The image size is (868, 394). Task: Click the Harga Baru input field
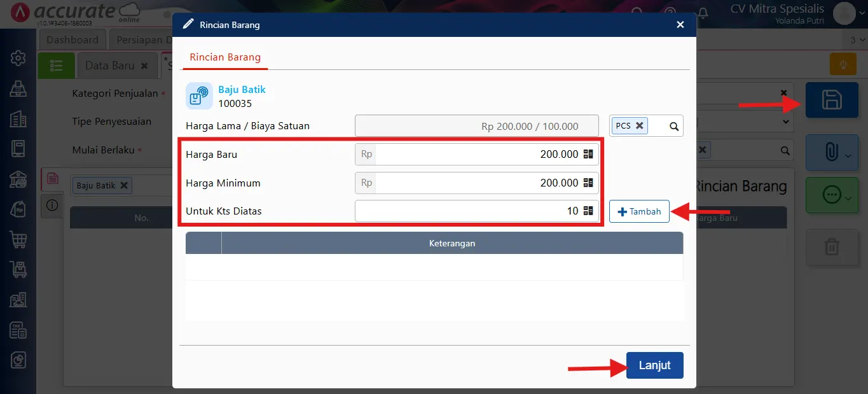(477, 155)
